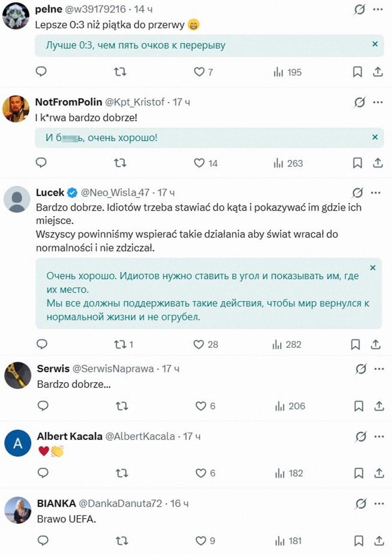Image resolution: width=392 pixels, height=555 pixels.
Task: Open the reply box for pełne's comment
Action: point(41,72)
